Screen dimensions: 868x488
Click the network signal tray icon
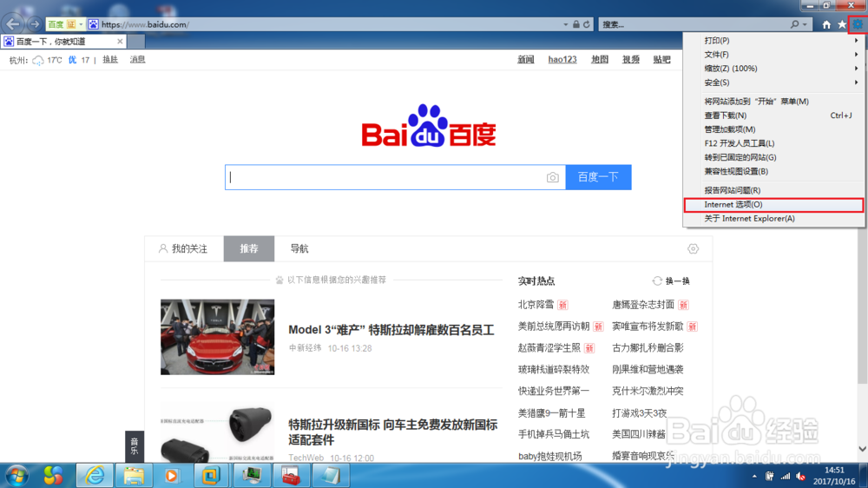coord(785,477)
